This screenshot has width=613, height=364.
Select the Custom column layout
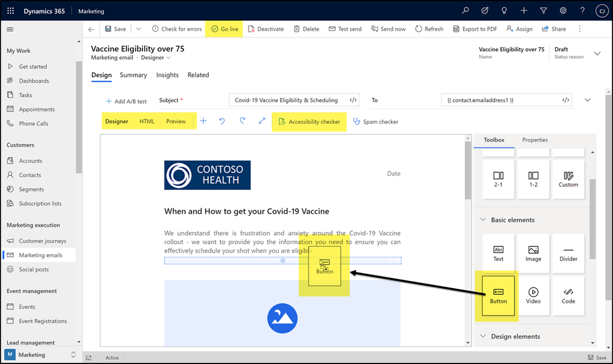point(568,180)
